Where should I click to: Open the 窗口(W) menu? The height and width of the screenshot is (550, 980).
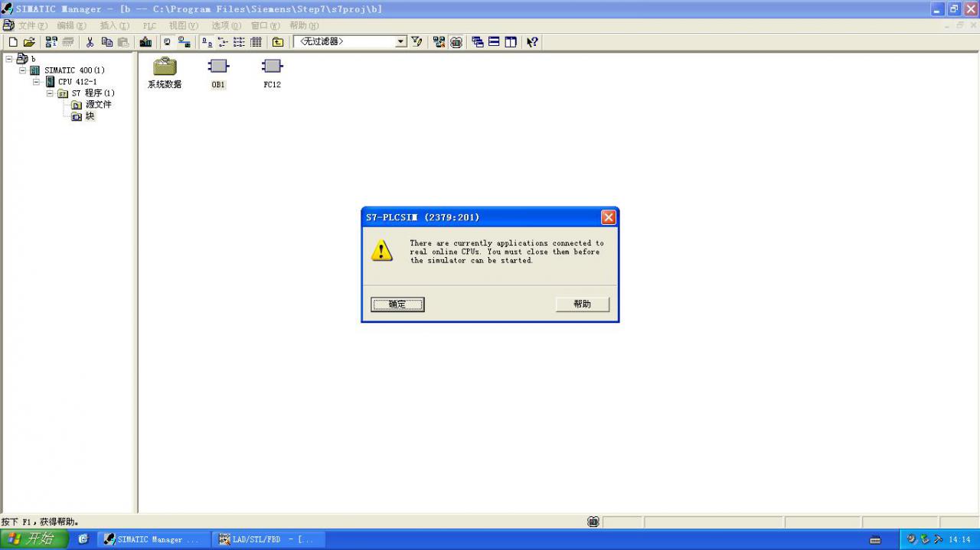point(266,26)
